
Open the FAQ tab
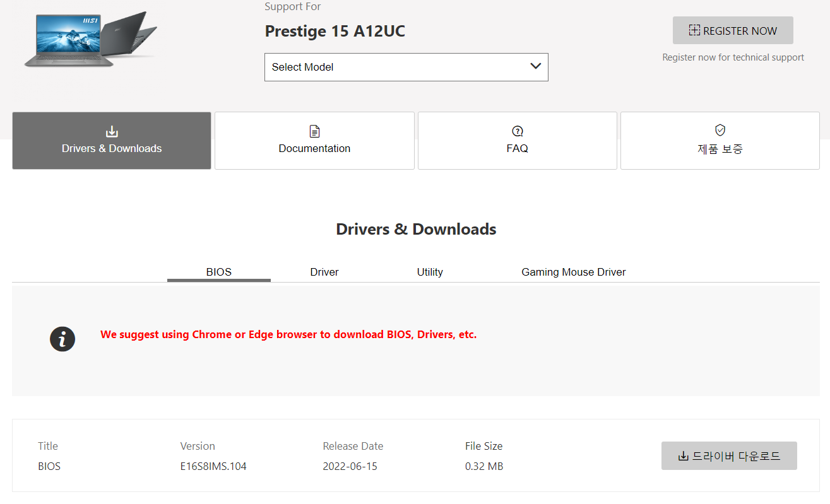click(x=517, y=141)
